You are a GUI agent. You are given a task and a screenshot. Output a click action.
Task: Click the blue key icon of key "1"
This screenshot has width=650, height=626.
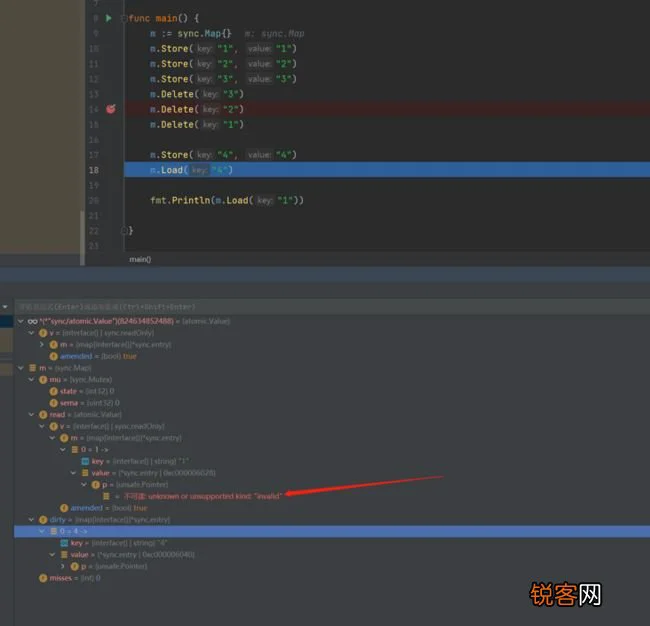click(x=85, y=461)
